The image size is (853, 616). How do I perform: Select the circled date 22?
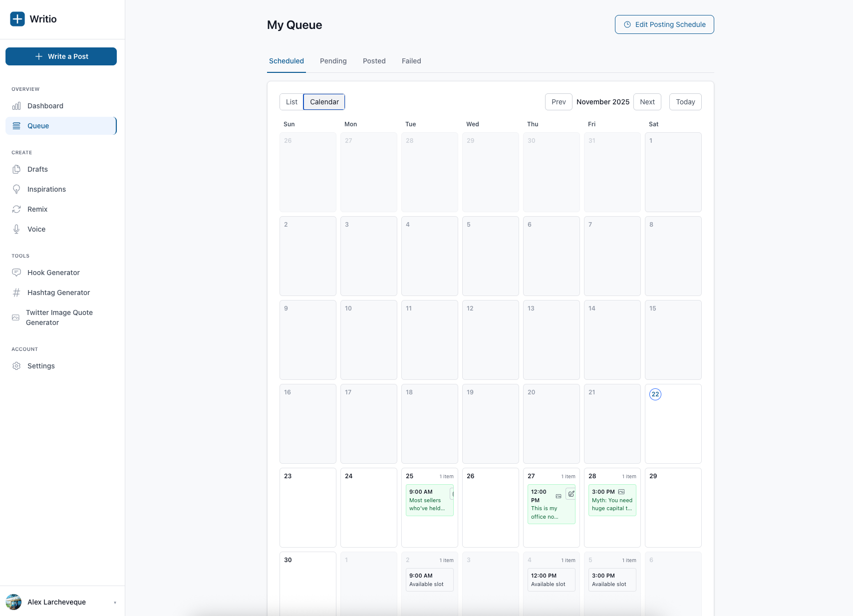pos(654,394)
